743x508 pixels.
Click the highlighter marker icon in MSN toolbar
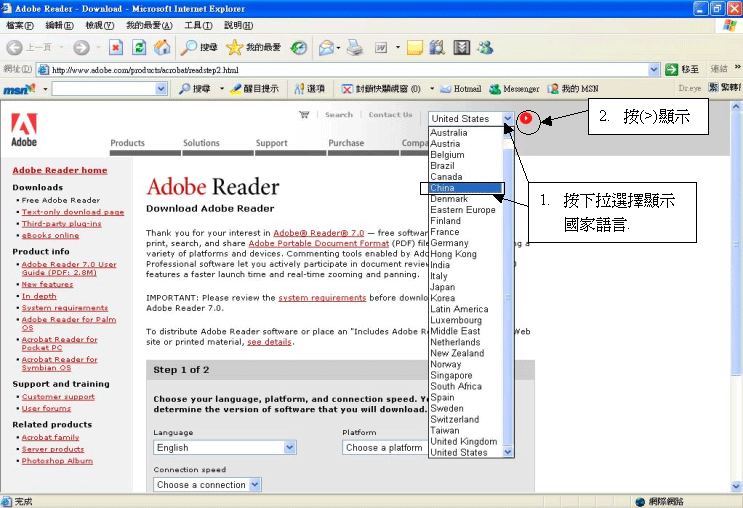[x=236, y=89]
